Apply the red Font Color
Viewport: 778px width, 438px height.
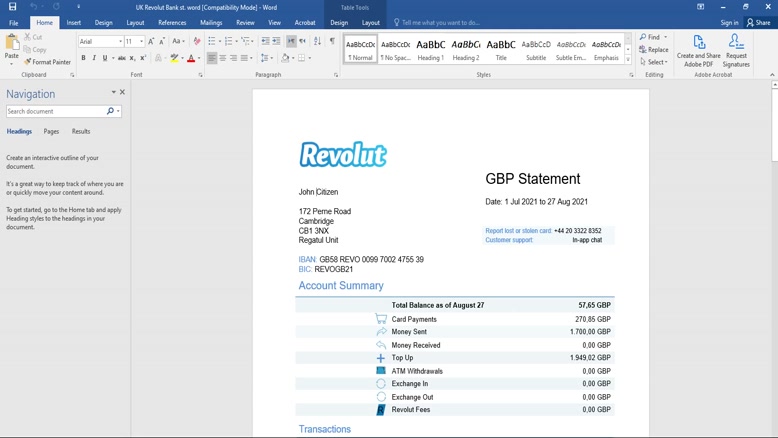click(x=191, y=58)
